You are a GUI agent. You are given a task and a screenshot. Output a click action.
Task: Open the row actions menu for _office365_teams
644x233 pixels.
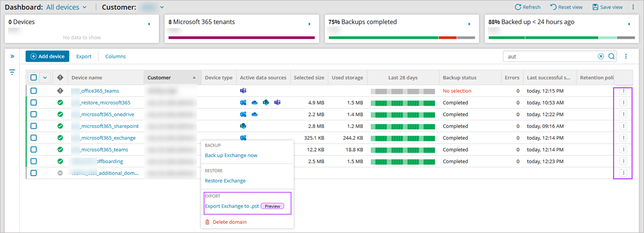coord(623,91)
